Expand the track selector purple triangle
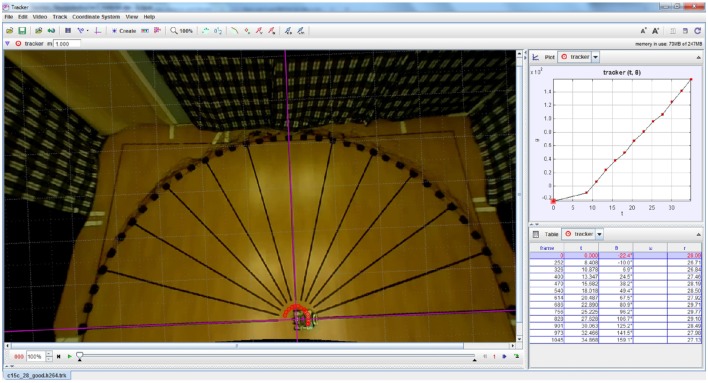This screenshot has width=708, height=383. click(7, 43)
